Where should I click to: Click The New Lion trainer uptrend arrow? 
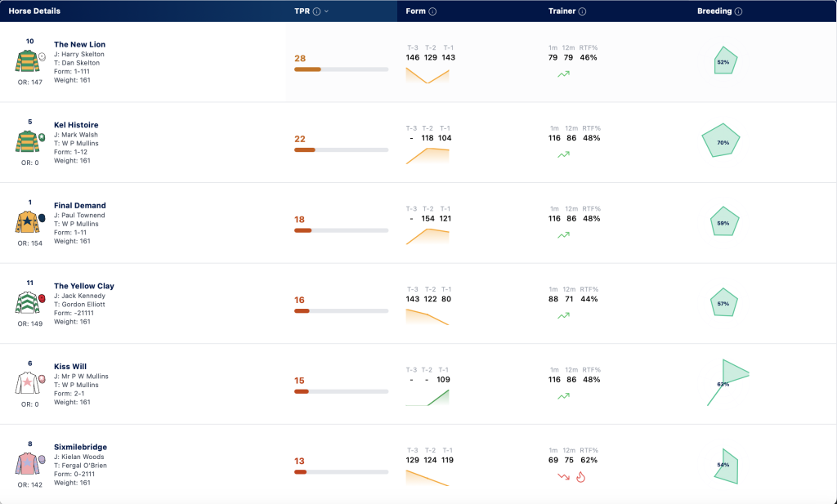tap(564, 74)
